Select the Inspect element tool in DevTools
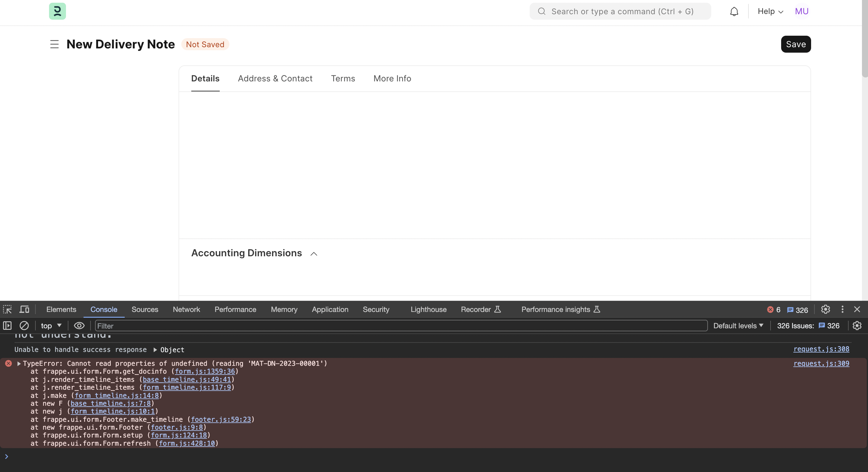This screenshot has height=472, width=868. [7, 309]
